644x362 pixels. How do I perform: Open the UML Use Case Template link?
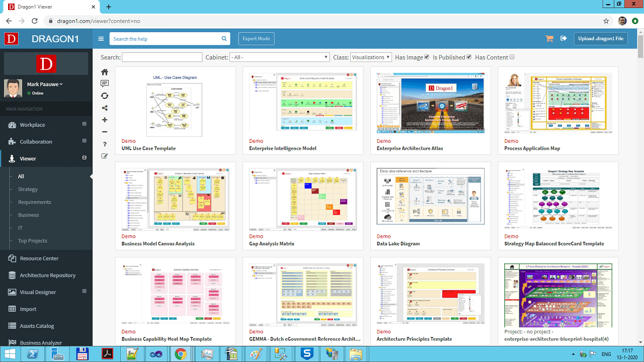pos(149,148)
